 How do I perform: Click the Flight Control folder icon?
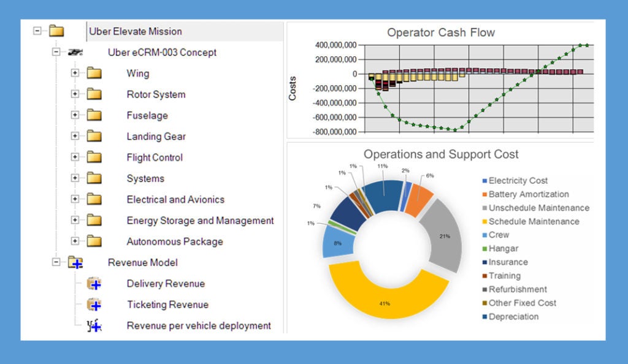(x=94, y=157)
